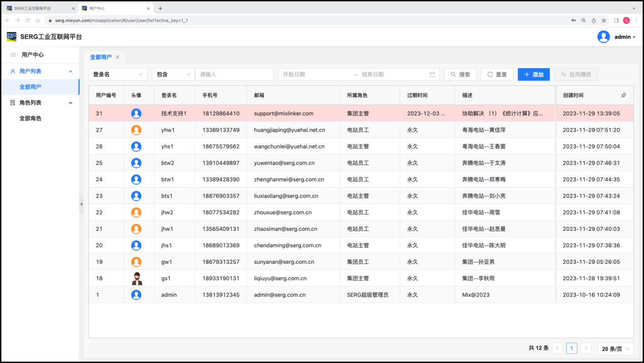The width and height of the screenshot is (644, 363).
Task: Click the orange avatar of user yhw1
Action: pos(136,130)
